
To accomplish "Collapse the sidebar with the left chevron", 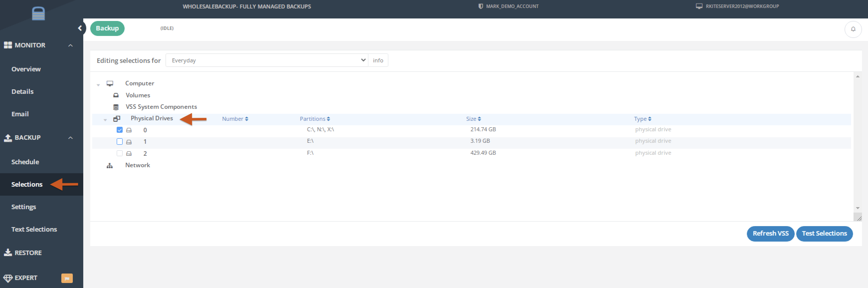I will pos(80,28).
